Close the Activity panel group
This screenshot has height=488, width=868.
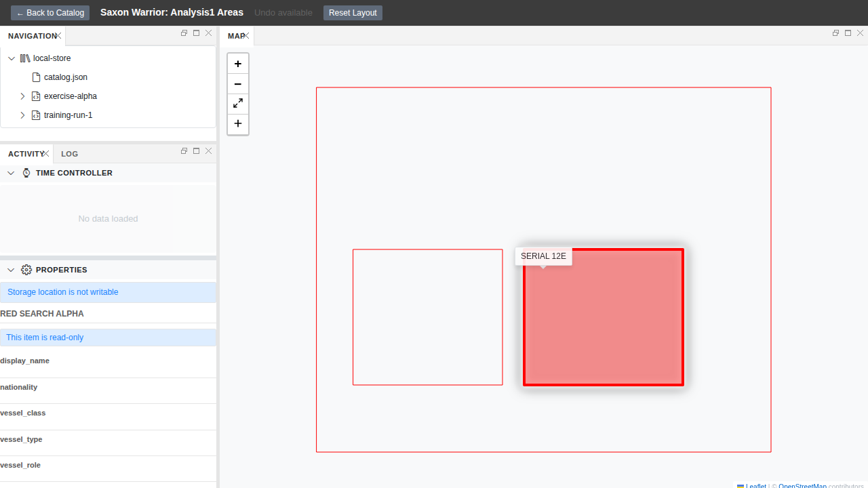[208, 151]
